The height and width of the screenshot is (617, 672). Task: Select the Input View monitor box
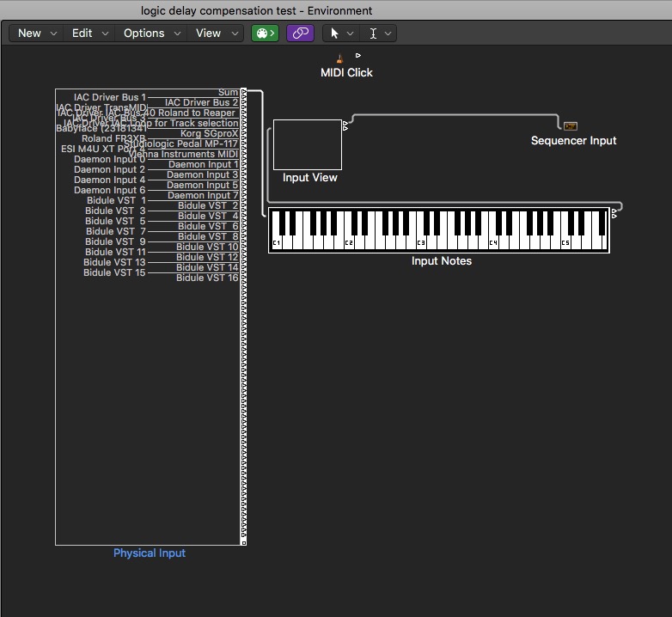tap(308, 145)
